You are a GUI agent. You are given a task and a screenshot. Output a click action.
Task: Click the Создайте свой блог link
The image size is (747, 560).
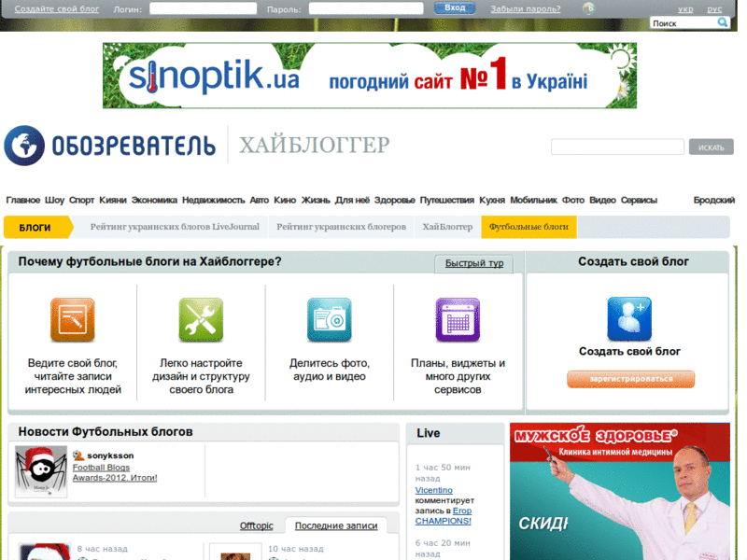point(57,9)
